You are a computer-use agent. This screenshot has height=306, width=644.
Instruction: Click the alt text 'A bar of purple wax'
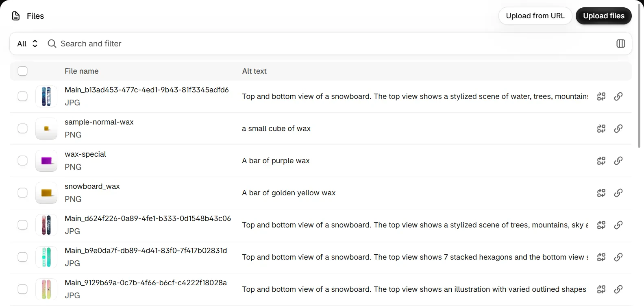276,161
